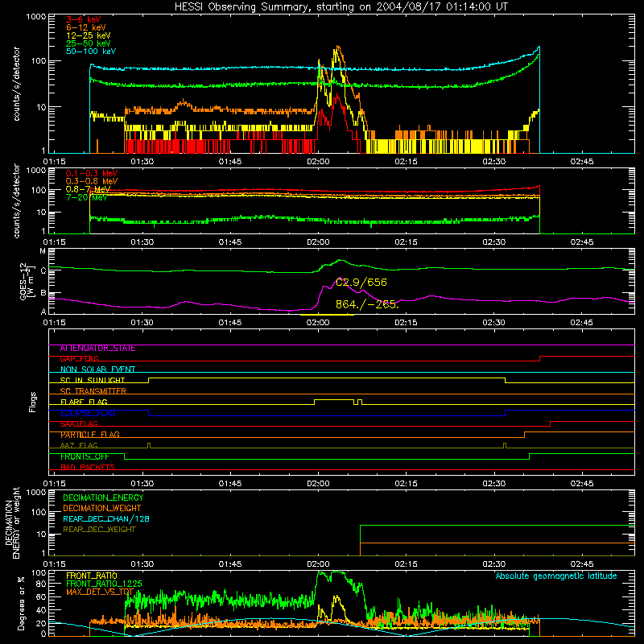Click the Degrees or % axis title
The width and height of the screenshot is (644, 644).
(21, 603)
